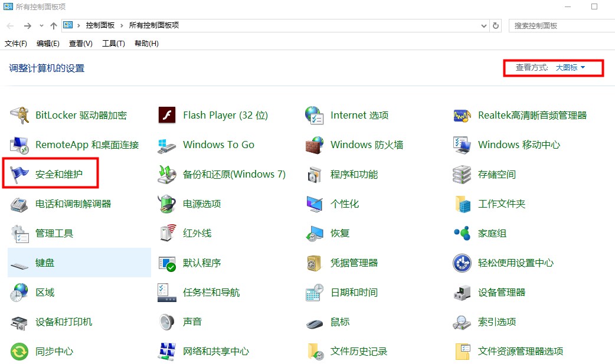The width and height of the screenshot is (615, 364).
Task: Open the Internet 选项 globe icon
Action: [x=314, y=115]
